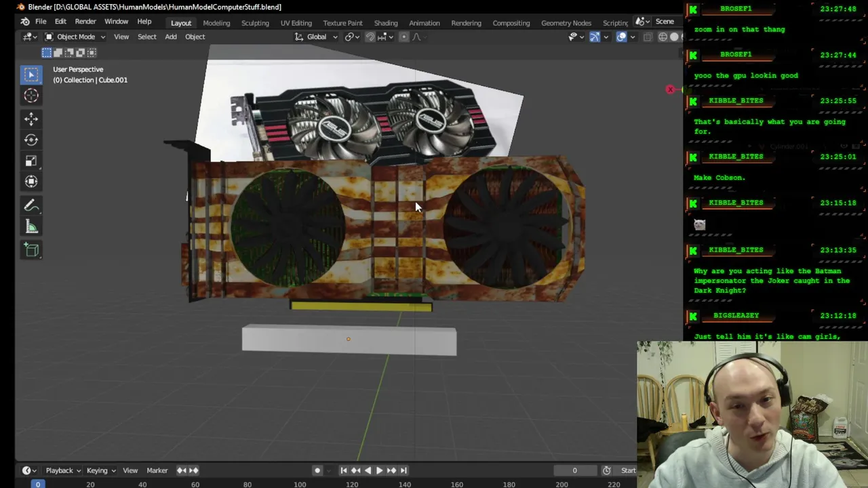Open the Help menu

tap(144, 22)
